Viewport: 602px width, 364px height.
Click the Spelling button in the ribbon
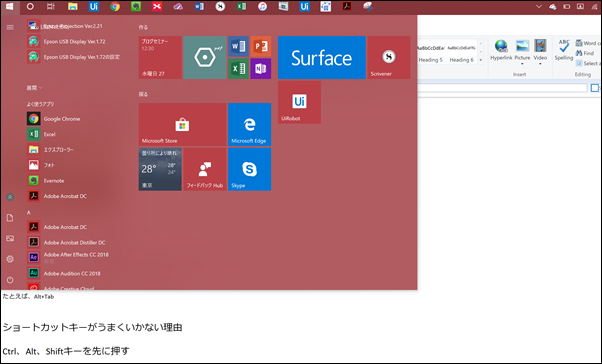[564, 50]
